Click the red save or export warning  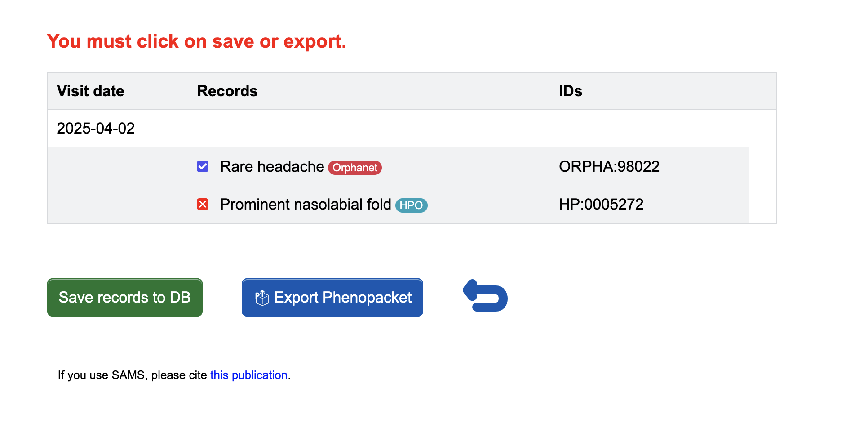197,41
